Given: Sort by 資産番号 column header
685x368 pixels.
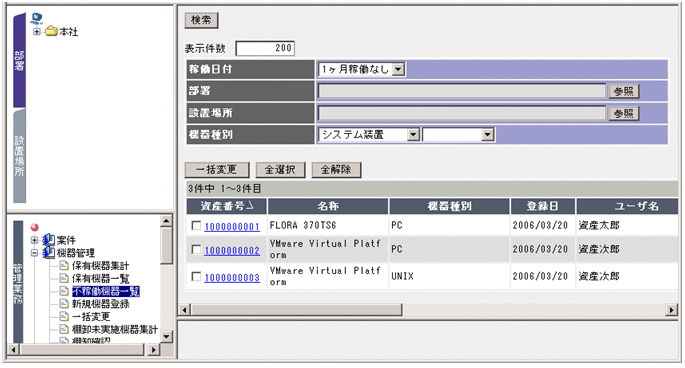Looking at the screenshot, I should pos(227,206).
